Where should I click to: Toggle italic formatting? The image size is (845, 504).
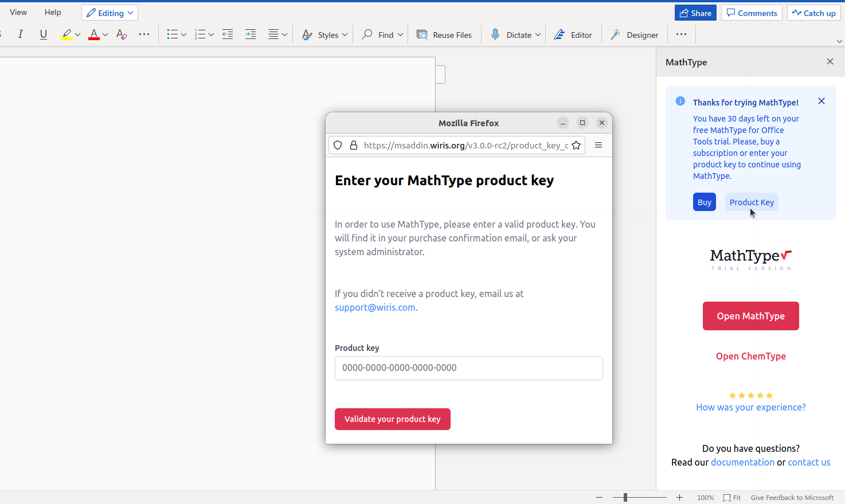tap(21, 34)
